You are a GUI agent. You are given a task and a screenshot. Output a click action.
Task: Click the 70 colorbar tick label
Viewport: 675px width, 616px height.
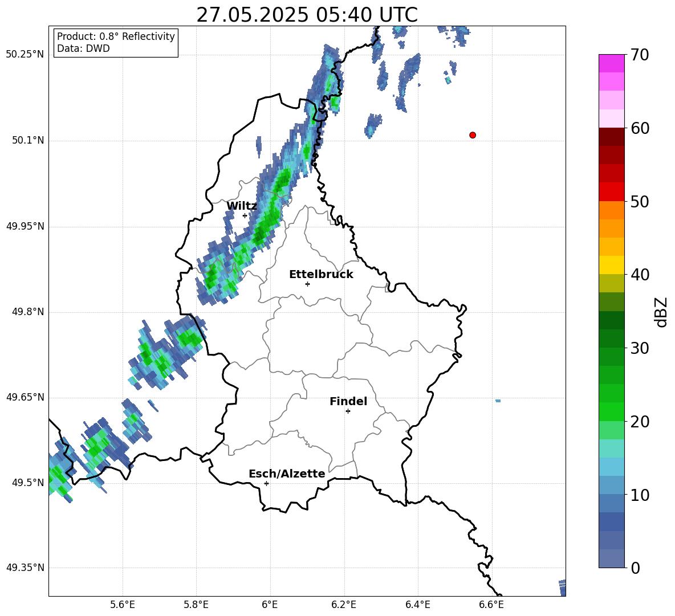pos(640,55)
